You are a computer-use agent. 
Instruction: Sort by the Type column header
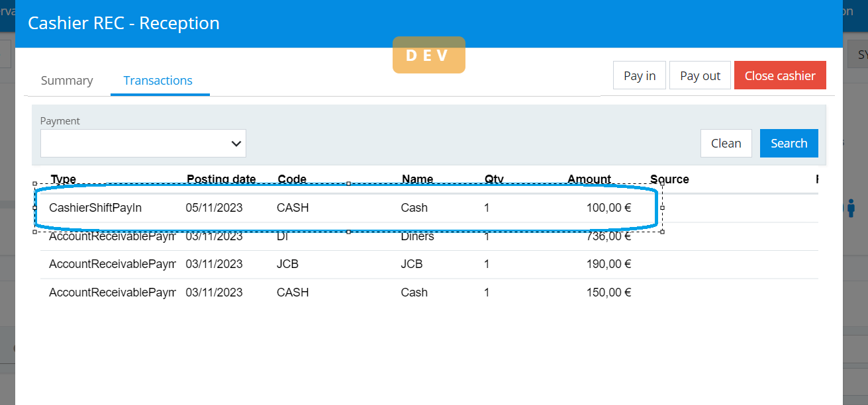64,179
